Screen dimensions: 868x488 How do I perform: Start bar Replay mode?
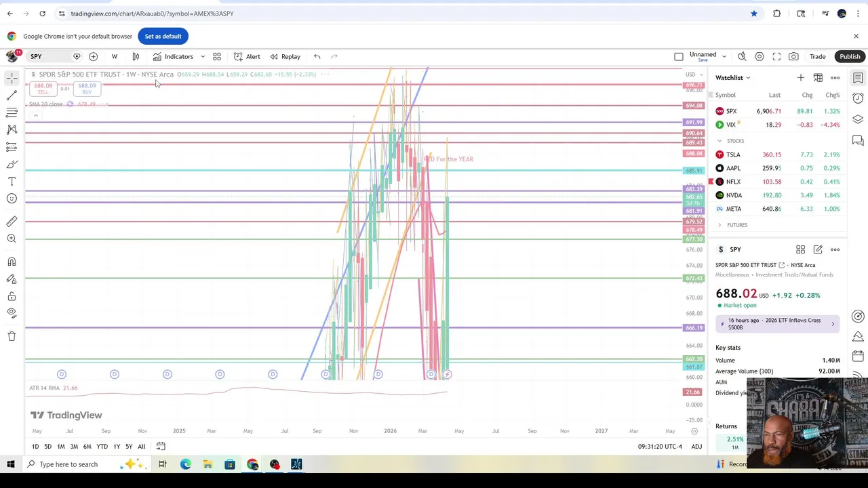[285, 56]
